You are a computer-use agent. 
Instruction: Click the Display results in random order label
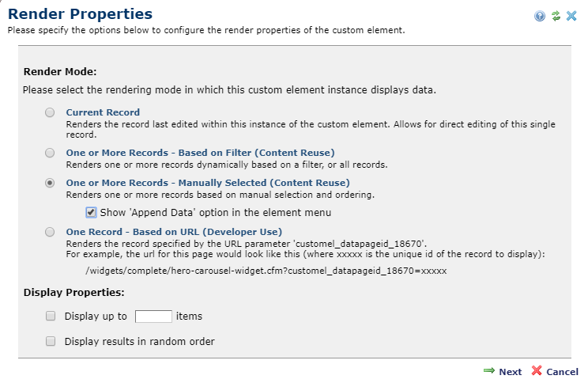[140, 341]
